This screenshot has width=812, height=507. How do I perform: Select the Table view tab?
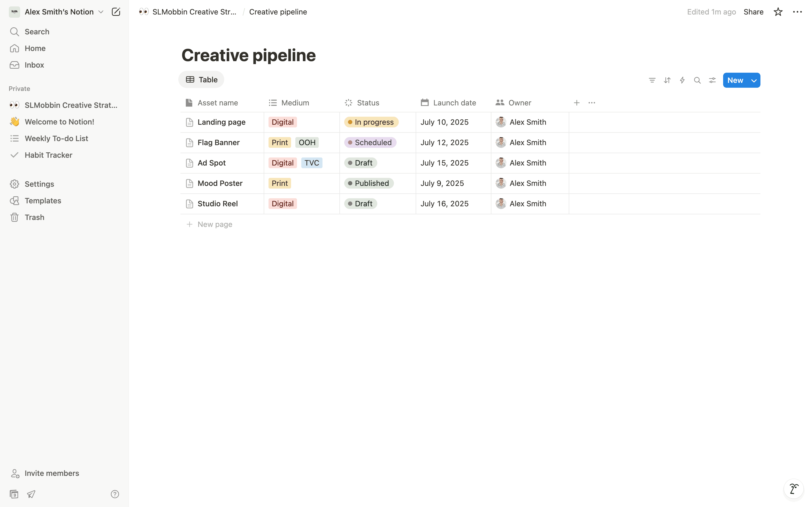[201, 80]
